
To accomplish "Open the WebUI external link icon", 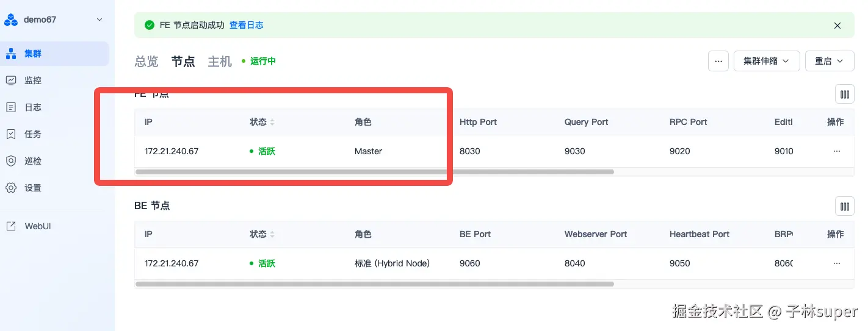I will click(11, 226).
